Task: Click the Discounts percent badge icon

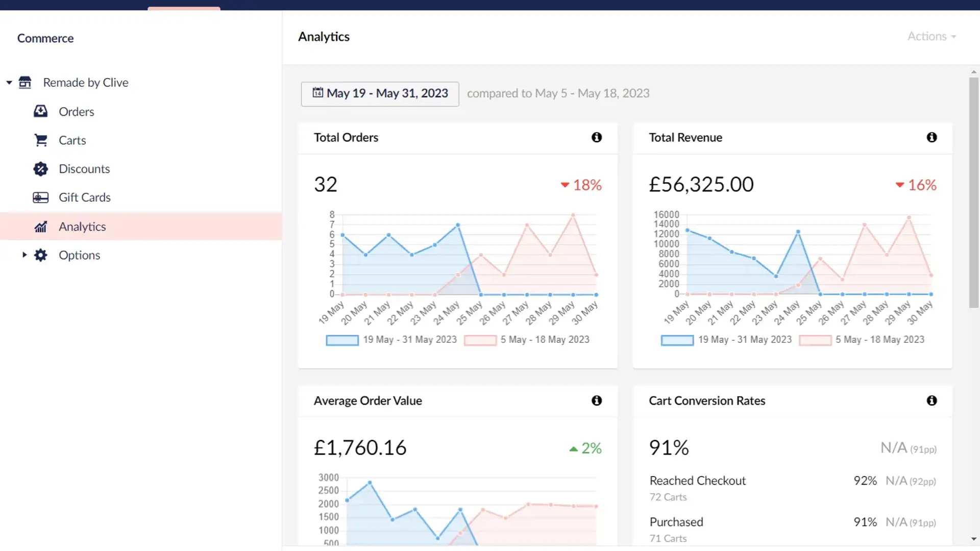Action: [40, 169]
